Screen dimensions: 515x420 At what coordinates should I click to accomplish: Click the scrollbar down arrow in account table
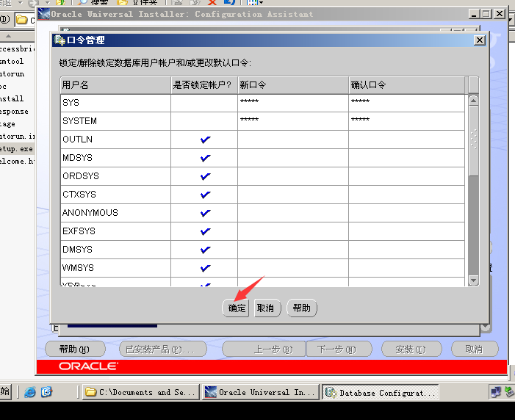(x=473, y=280)
